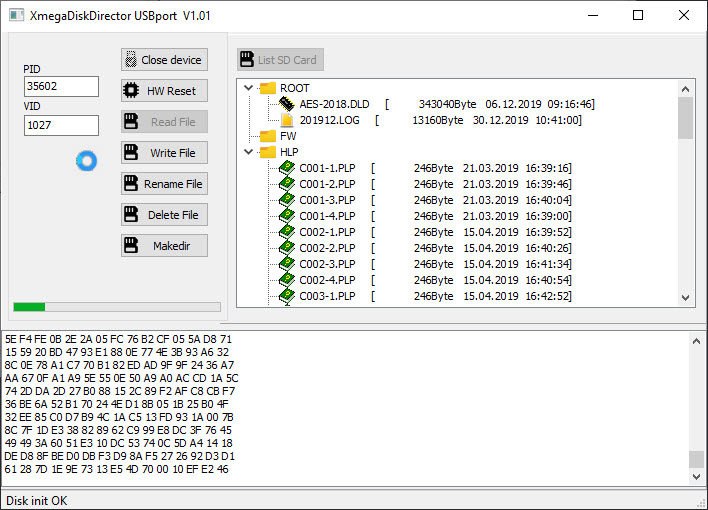Click the Close device button
Screen dimensions: 708x510
(x=164, y=60)
